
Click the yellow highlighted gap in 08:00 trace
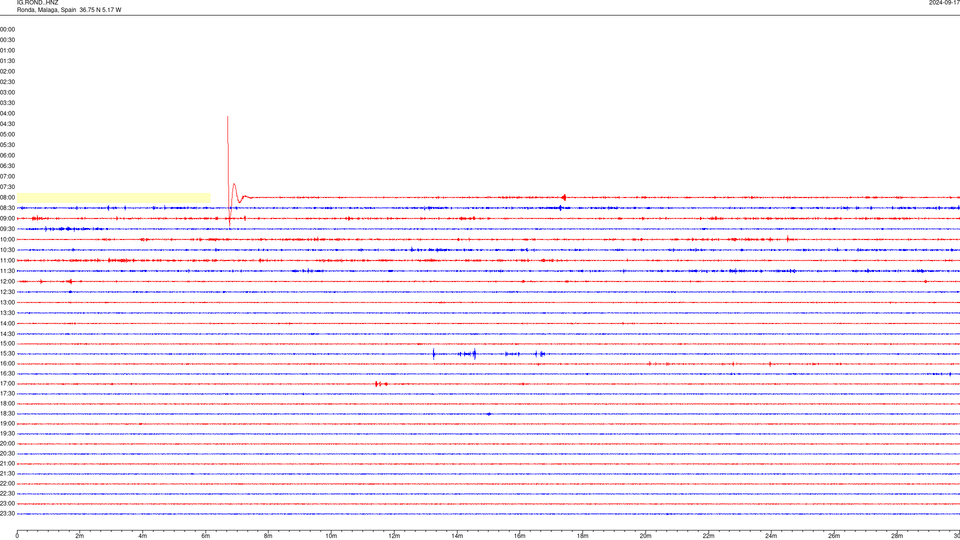[114, 198]
